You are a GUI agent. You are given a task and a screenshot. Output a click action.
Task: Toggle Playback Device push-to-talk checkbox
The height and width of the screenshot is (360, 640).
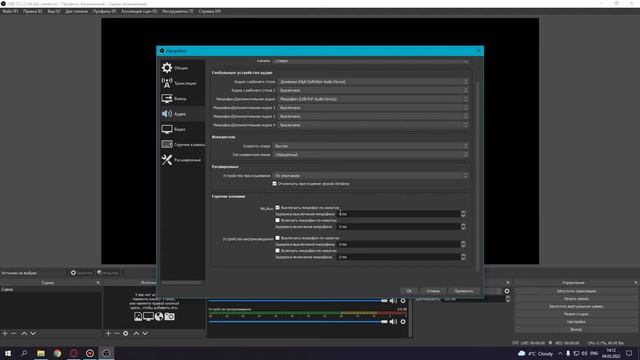coord(278,251)
